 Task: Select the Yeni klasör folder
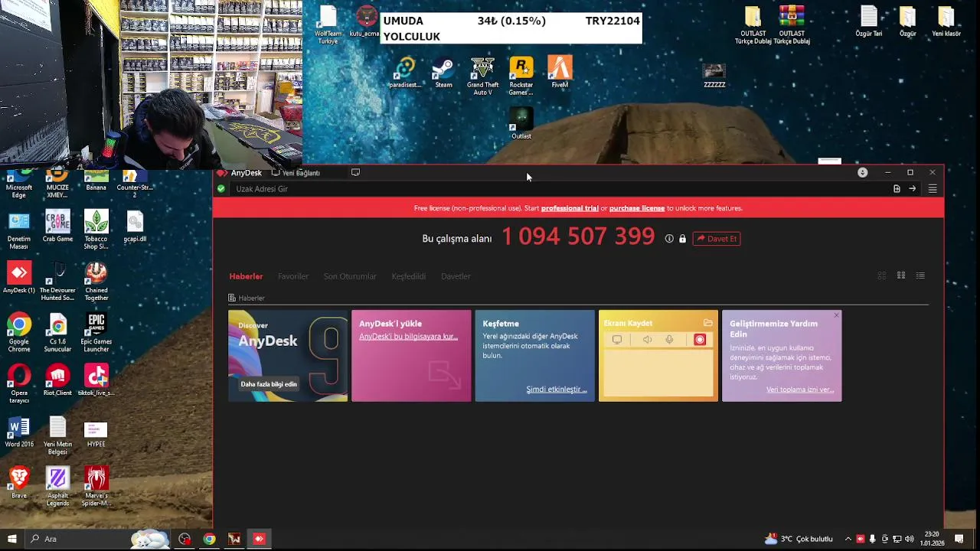coord(946,21)
